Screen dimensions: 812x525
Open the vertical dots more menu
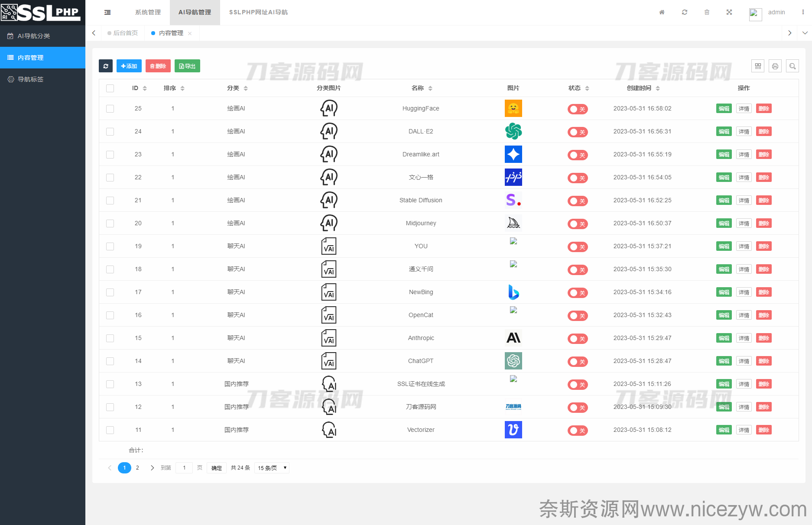803,12
